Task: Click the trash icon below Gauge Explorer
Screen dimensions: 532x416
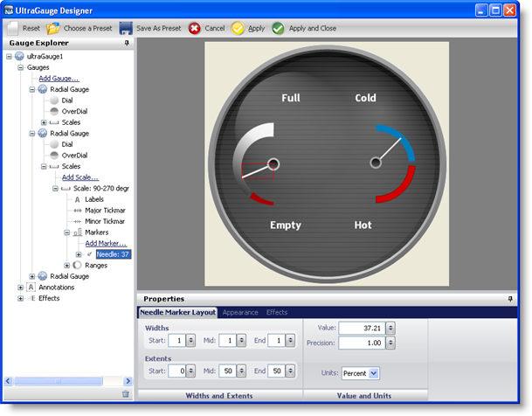Action: tap(126, 394)
